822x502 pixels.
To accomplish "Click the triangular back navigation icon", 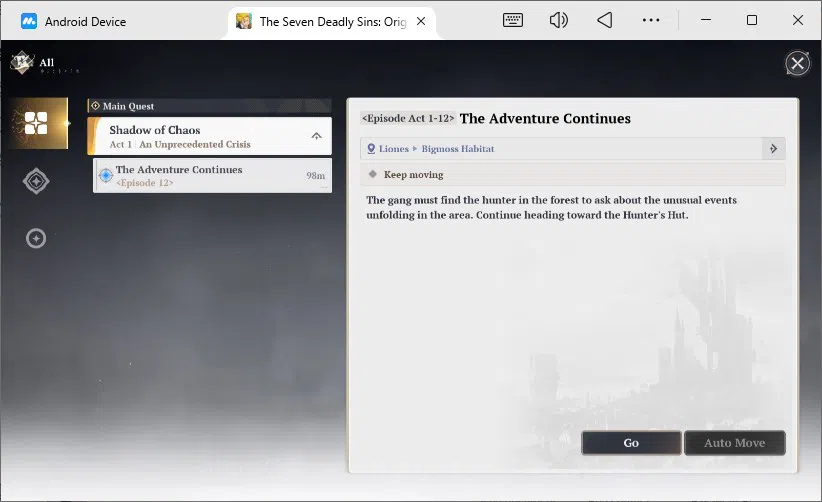I will pyautogui.click(x=604, y=20).
